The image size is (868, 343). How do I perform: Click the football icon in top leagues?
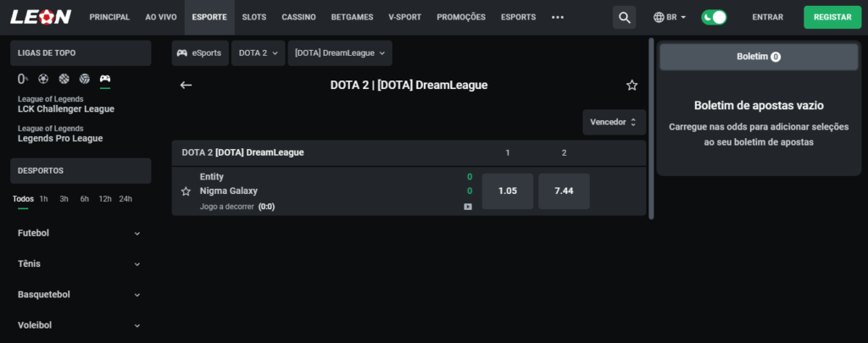pos(43,80)
